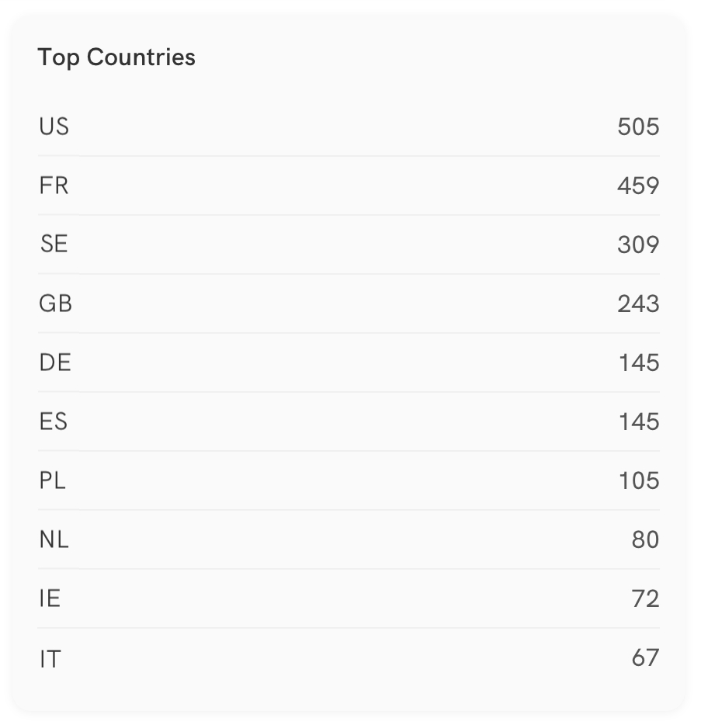
Task: Click the 72 value for IE
Action: click(x=645, y=598)
